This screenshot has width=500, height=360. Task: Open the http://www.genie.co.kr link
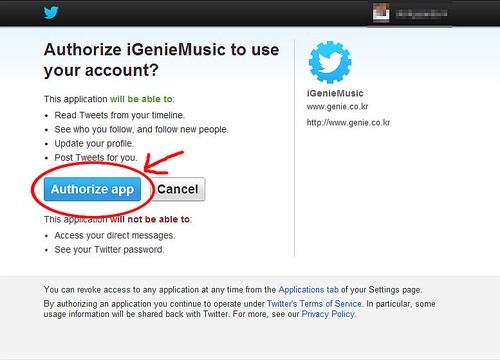(x=348, y=123)
